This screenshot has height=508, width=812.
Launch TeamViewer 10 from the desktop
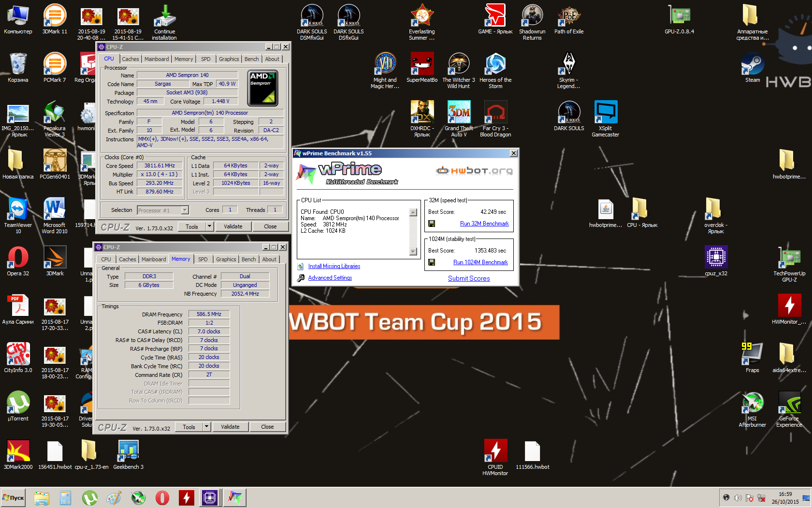click(18, 216)
